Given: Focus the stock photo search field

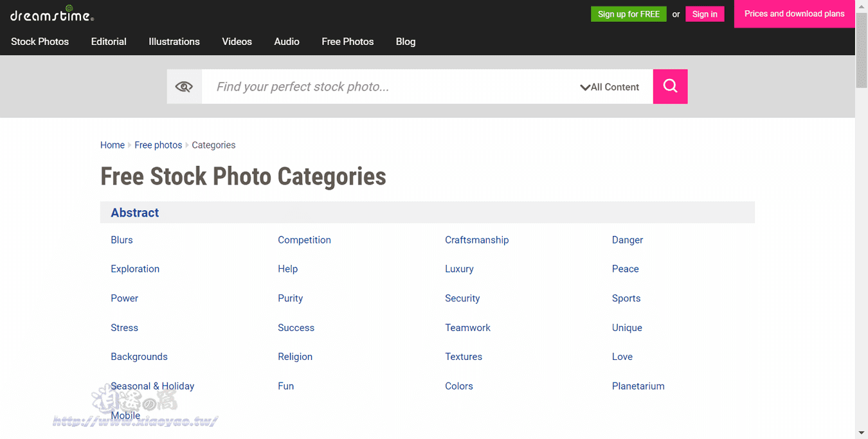Looking at the screenshot, I should click(392, 87).
